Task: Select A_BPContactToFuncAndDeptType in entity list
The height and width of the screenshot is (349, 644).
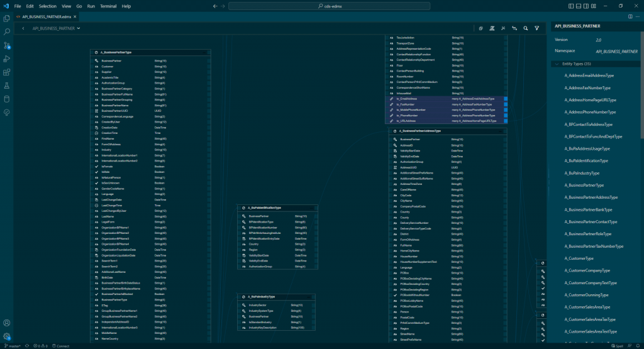Action: point(593,136)
